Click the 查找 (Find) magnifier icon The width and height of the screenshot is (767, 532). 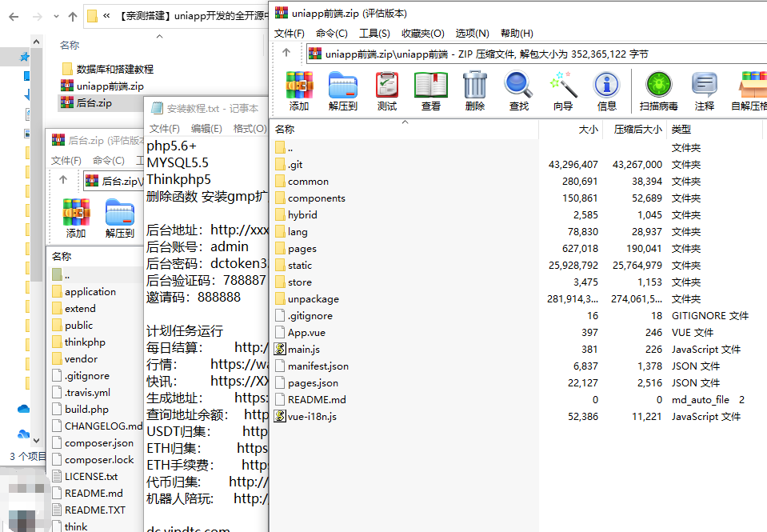(x=518, y=85)
